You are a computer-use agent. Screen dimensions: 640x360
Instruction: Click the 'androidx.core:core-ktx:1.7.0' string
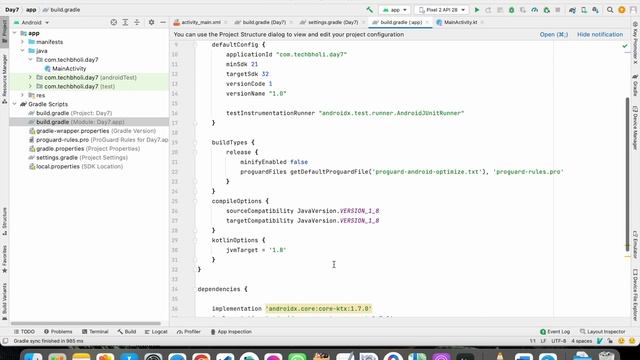pos(319,309)
